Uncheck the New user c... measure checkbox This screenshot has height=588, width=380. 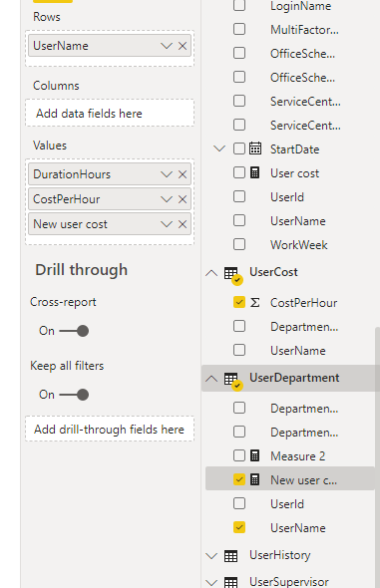pyautogui.click(x=239, y=479)
